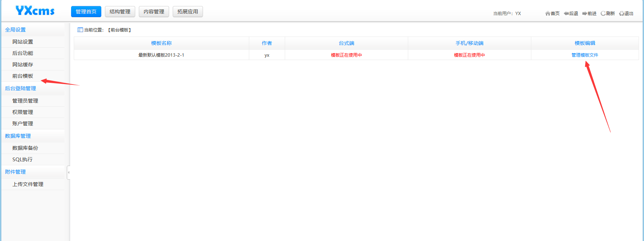Image resolution: width=644 pixels, height=241 pixels.
Task: Open the 内容管理 tab
Action: point(154,11)
